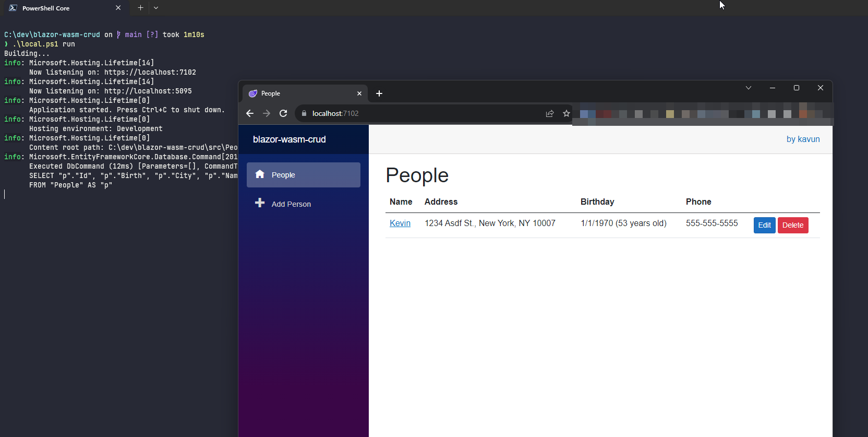
Task: Click the Name column header
Action: pyautogui.click(x=401, y=202)
